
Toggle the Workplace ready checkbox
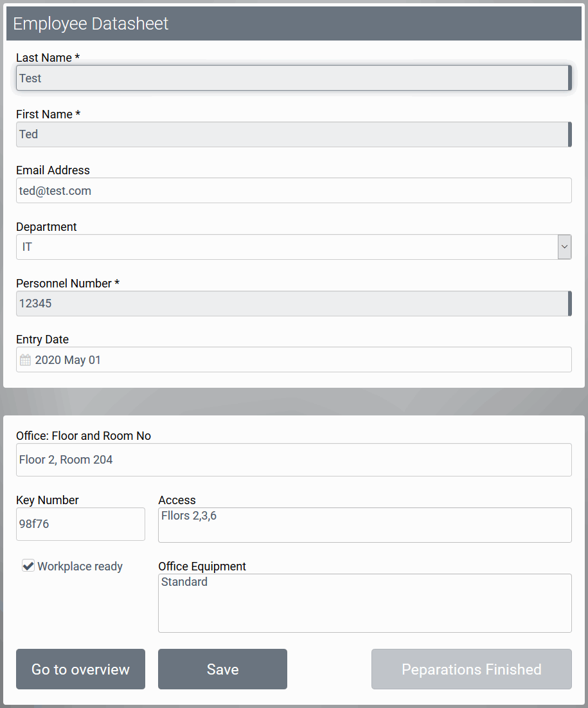28,566
